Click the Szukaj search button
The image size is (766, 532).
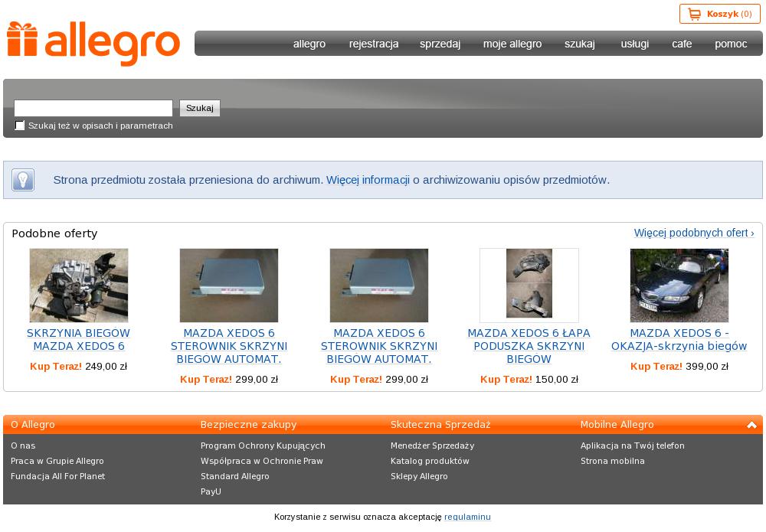[200, 108]
